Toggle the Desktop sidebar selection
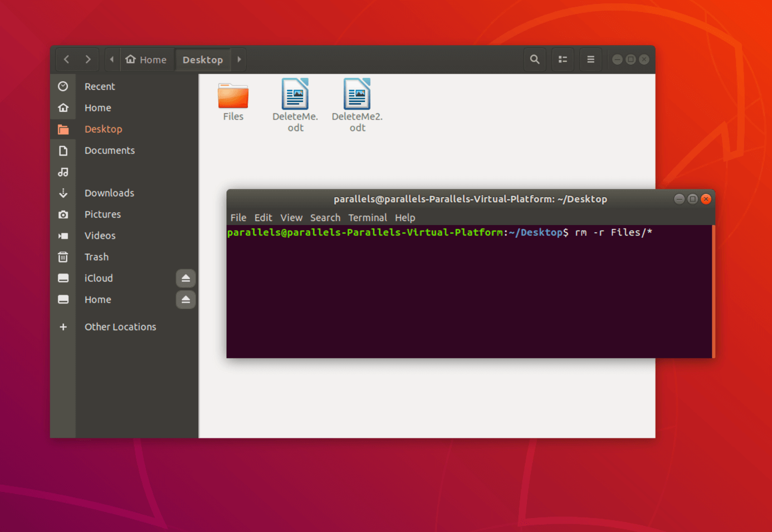Screen dimensions: 772x532 [x=103, y=129]
